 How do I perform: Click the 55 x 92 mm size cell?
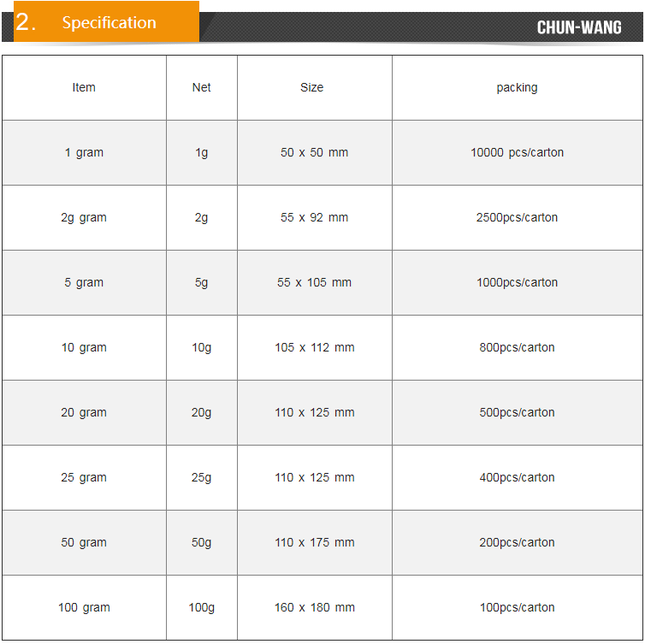314,217
